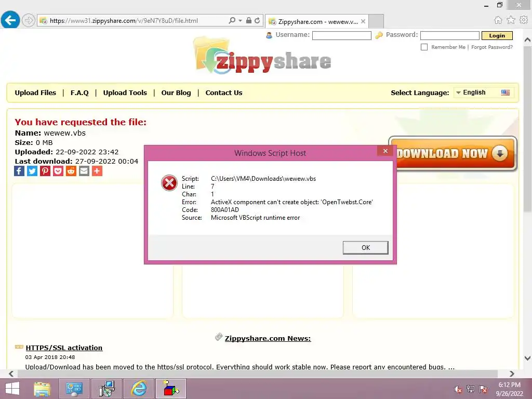532x399 pixels.
Task: Open the Zippyshare.com News link
Action: (268, 338)
